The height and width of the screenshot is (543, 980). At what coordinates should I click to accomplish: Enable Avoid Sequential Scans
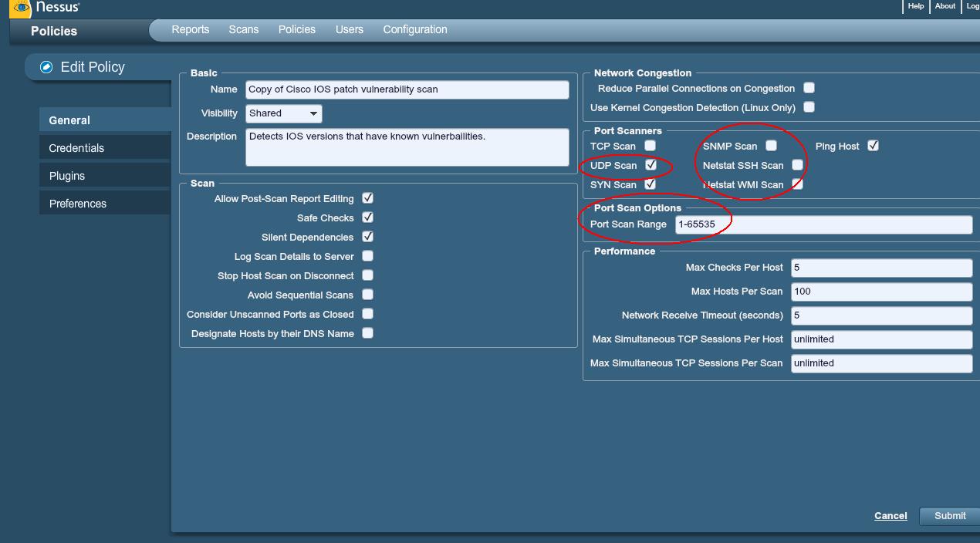coord(368,295)
